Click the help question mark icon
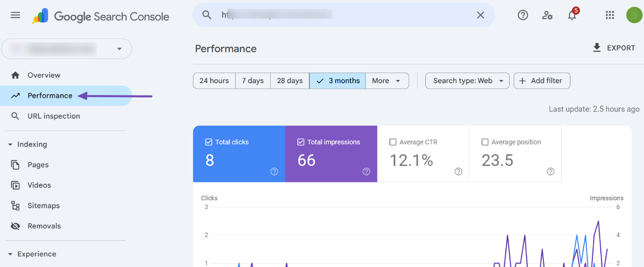644x267 pixels. click(x=522, y=15)
